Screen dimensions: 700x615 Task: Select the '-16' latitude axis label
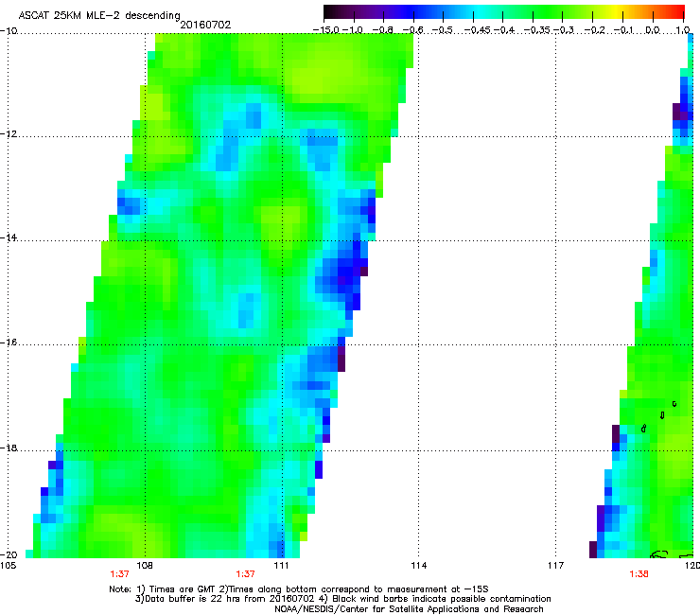pyautogui.click(x=9, y=343)
